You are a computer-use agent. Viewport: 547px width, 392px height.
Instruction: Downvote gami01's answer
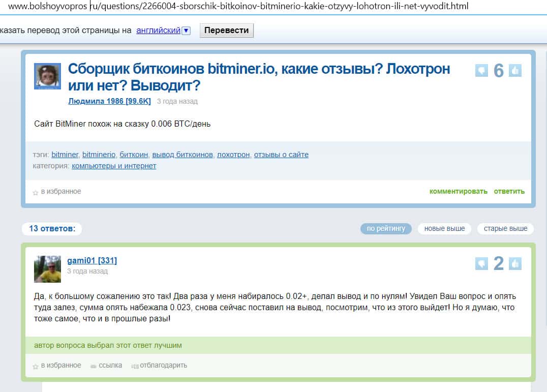click(x=481, y=263)
